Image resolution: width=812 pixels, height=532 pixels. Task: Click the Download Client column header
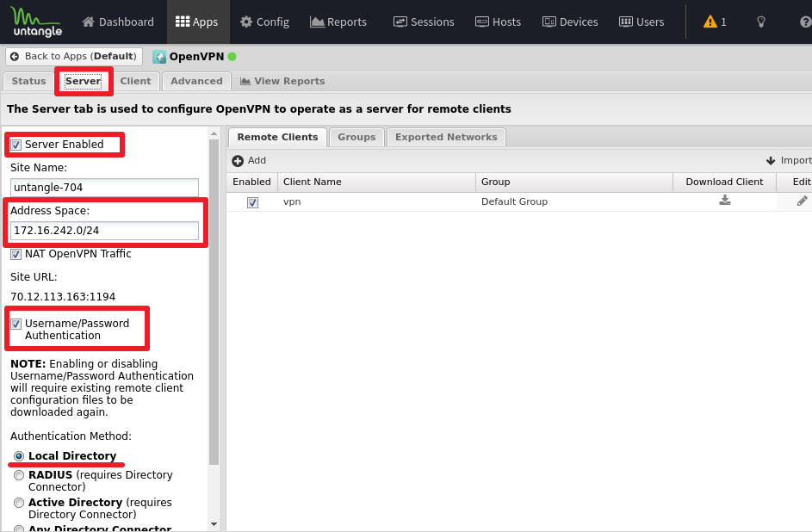(x=724, y=182)
